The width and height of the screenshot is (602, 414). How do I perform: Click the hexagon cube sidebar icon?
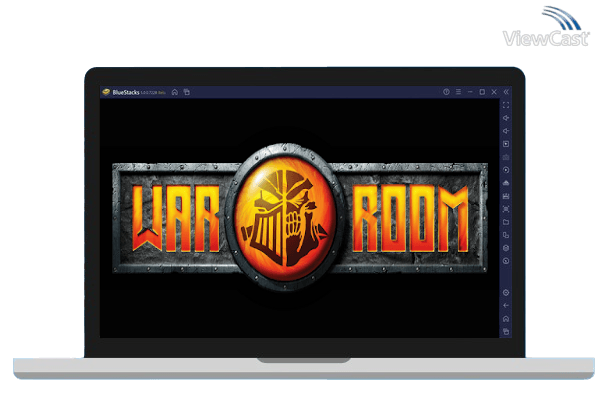(506, 248)
